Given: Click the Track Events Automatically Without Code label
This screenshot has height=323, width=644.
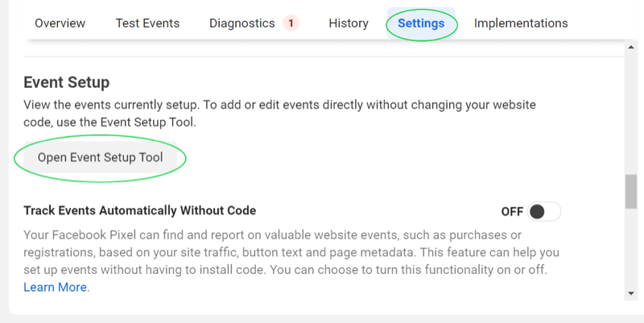Looking at the screenshot, I should click(139, 211).
